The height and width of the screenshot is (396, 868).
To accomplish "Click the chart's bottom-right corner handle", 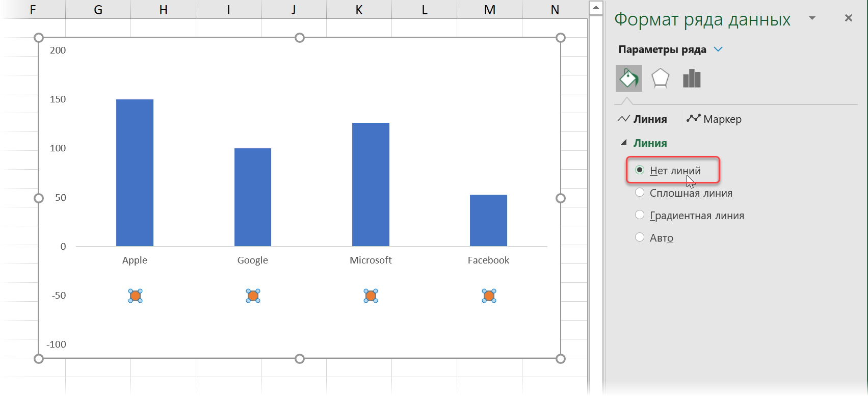I will (561, 359).
